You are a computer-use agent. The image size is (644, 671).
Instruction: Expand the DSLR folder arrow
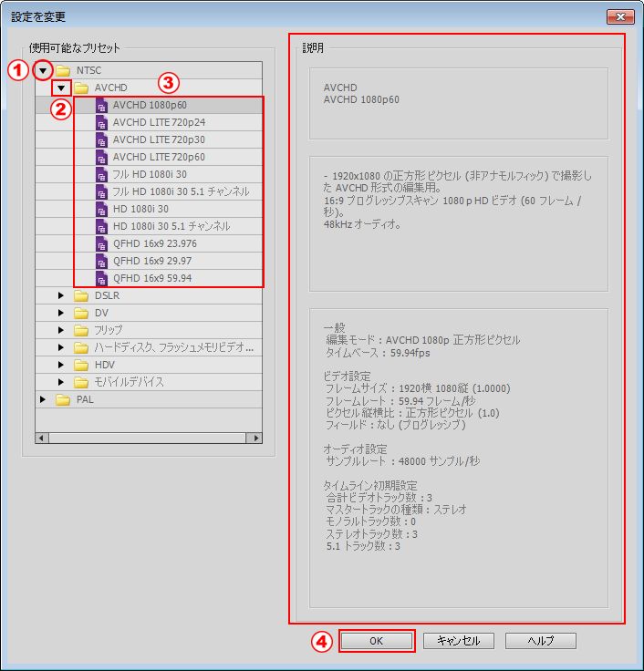tap(61, 295)
